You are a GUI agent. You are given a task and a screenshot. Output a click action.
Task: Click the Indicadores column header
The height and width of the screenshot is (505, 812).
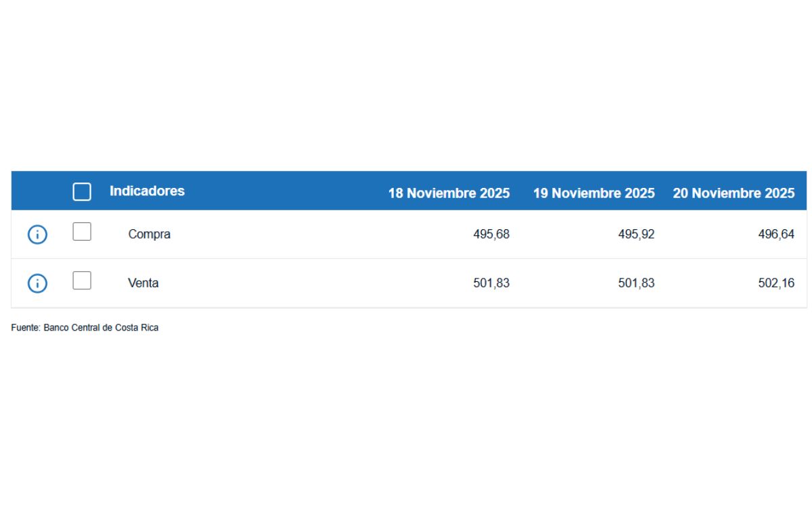coord(148,191)
